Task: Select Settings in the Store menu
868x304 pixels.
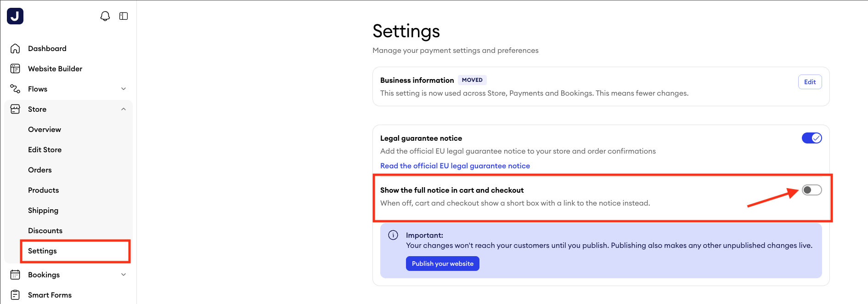Action: (x=42, y=251)
